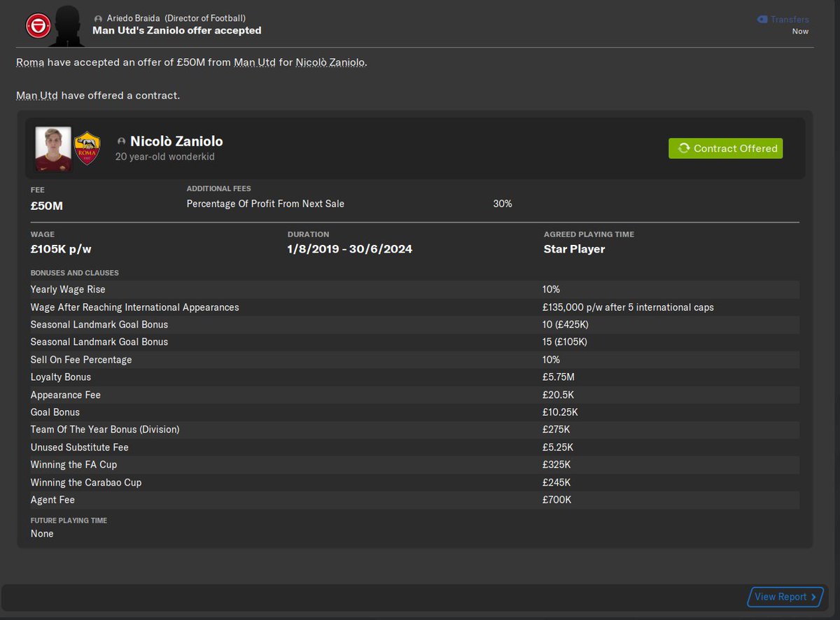Click the 1/8/2019 - 30/6/2024 duration
This screenshot has height=620, width=840.
[349, 249]
